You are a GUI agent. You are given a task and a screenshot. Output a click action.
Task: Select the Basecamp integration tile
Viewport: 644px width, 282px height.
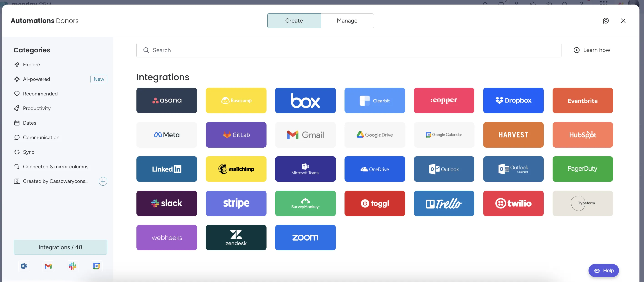coord(236,100)
